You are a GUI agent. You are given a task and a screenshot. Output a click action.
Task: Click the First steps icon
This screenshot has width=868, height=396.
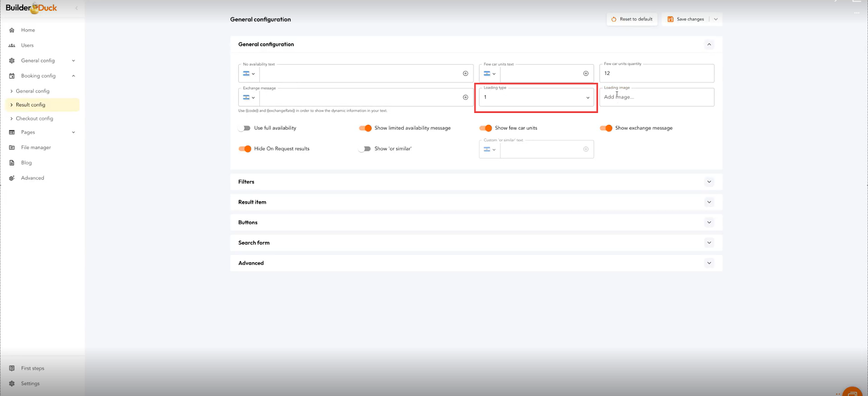pos(12,368)
